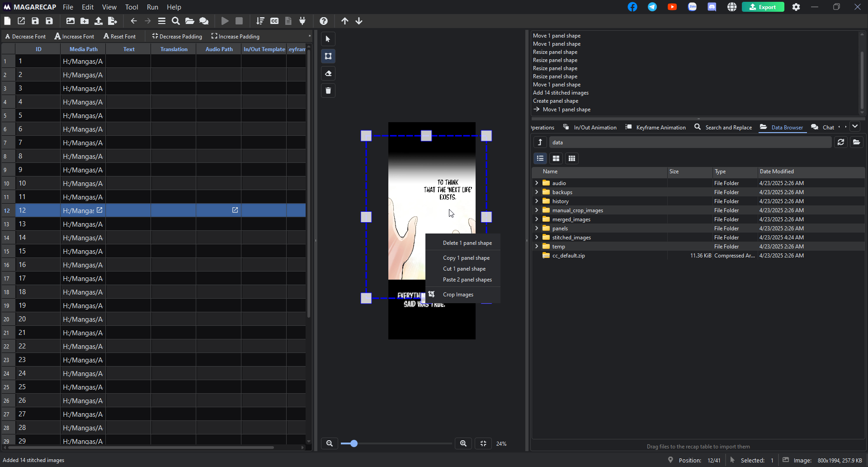Switch data browser to small grid view
The width and height of the screenshot is (868, 467).
coord(572,158)
